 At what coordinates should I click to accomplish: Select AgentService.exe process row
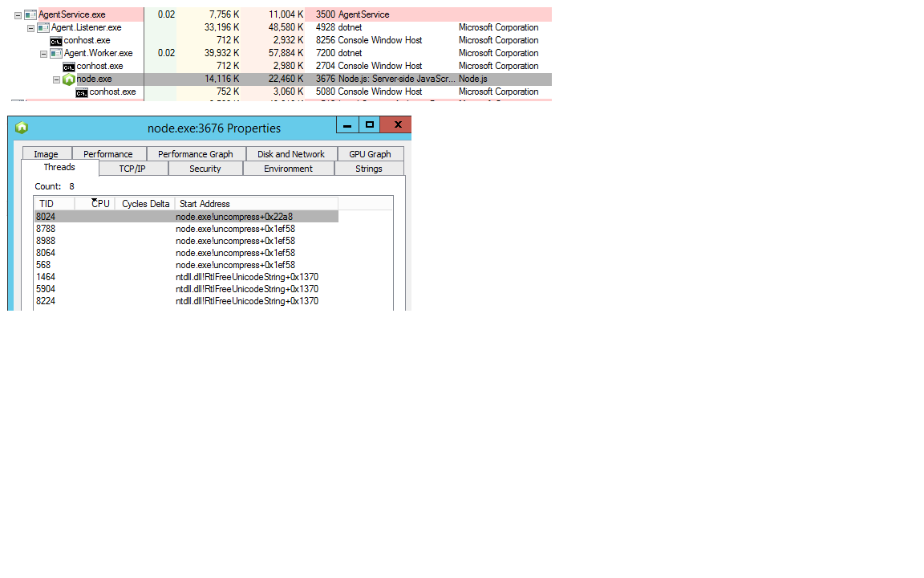[x=282, y=14]
